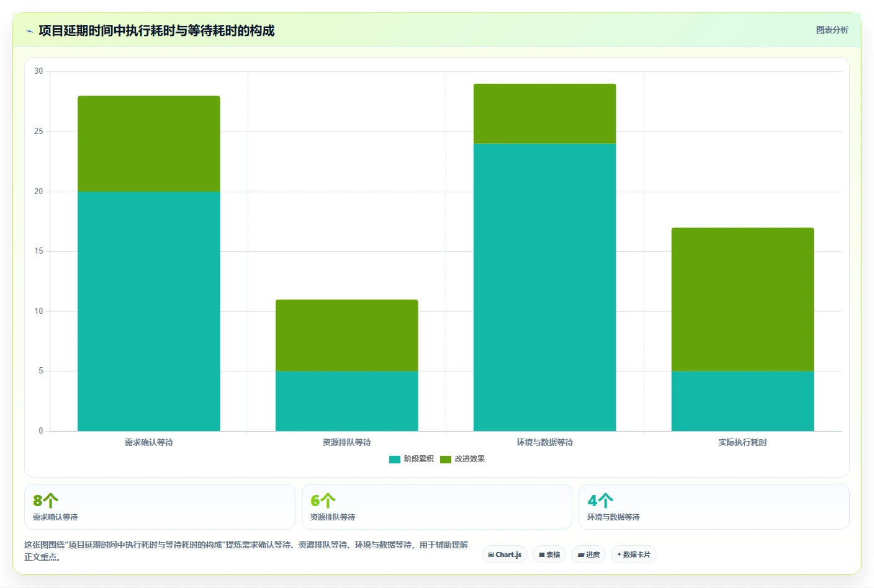Click the x-axis label 需求确认等待
The height and width of the screenshot is (588, 874).
pos(149,442)
